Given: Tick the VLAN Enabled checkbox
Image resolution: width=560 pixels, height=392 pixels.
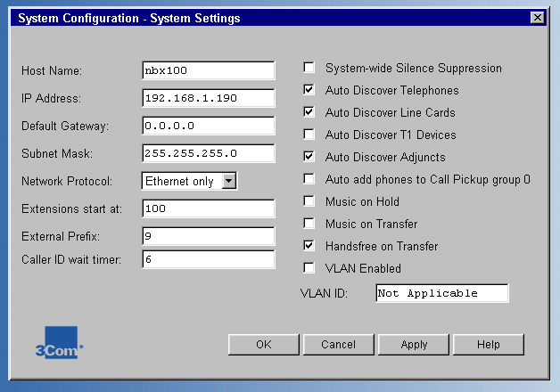Looking at the screenshot, I should (x=309, y=268).
